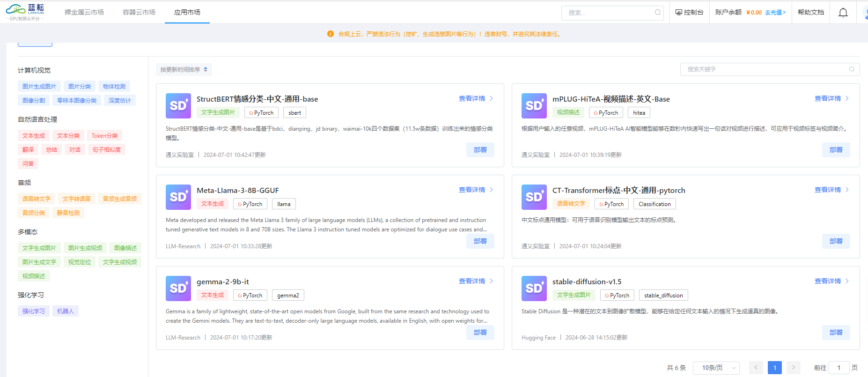Image resolution: width=868 pixels, height=377 pixels.
Task: Filter by 视觉定位 tag
Action: 80,262
